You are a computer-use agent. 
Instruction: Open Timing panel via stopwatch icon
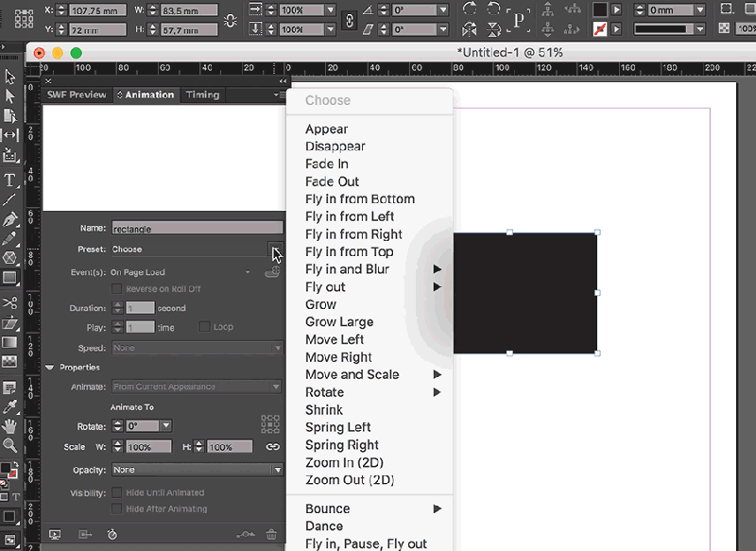click(112, 534)
